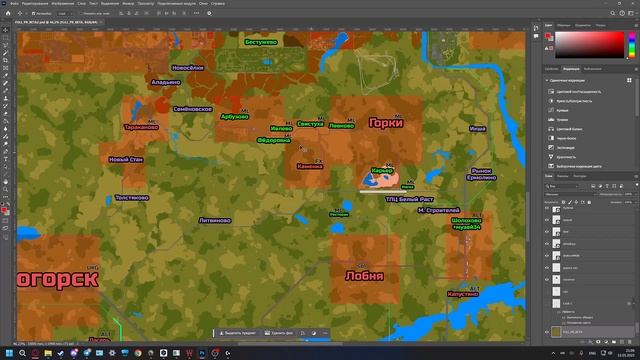Image resolution: width=640 pixels, height=360 pixels.
Task: Open the Фильтр menu
Action: [128, 3]
